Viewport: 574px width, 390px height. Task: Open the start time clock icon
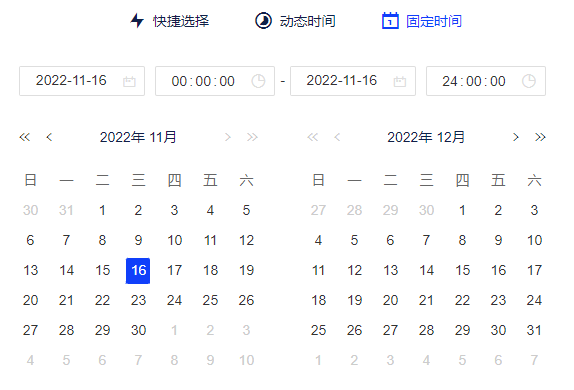point(258,81)
